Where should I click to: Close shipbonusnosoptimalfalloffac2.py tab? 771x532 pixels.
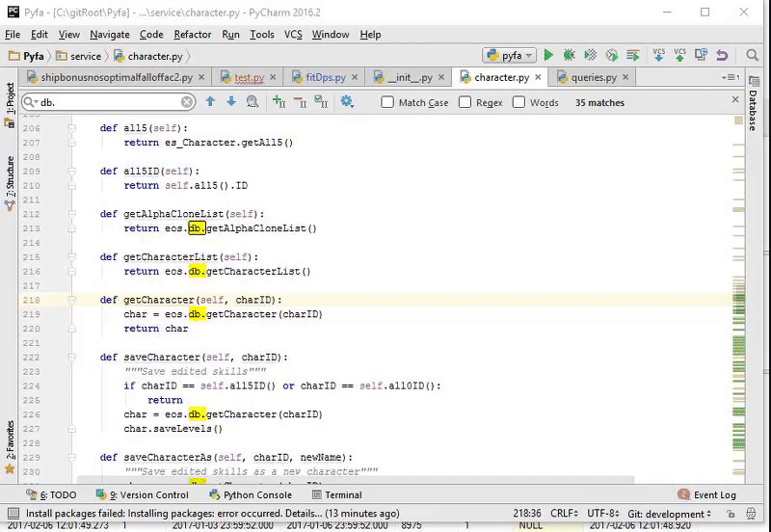(201, 77)
